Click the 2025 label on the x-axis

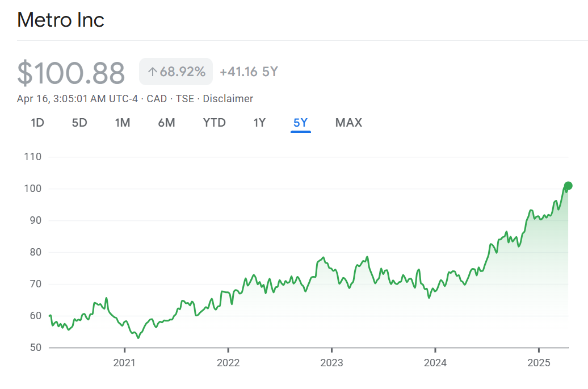[x=539, y=363]
